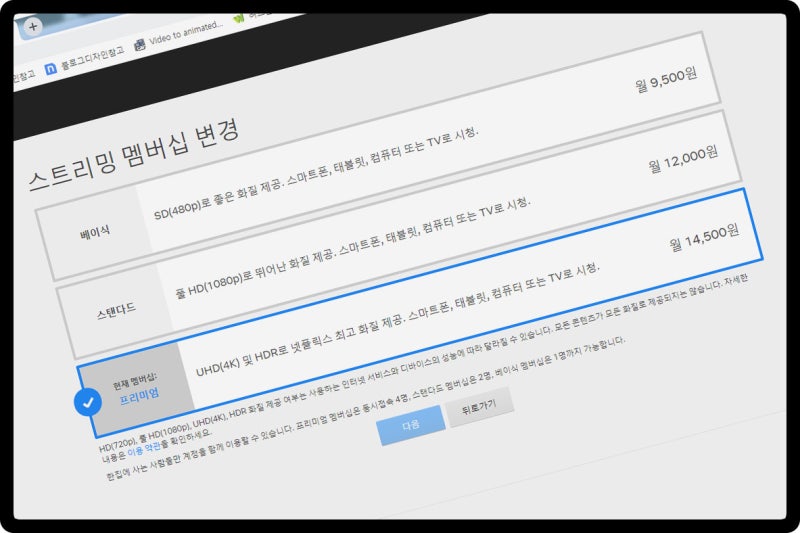Screen dimensions: 800x533
Task: Click the 스트리밍 멤버십 변경 heading
Action: point(134,155)
